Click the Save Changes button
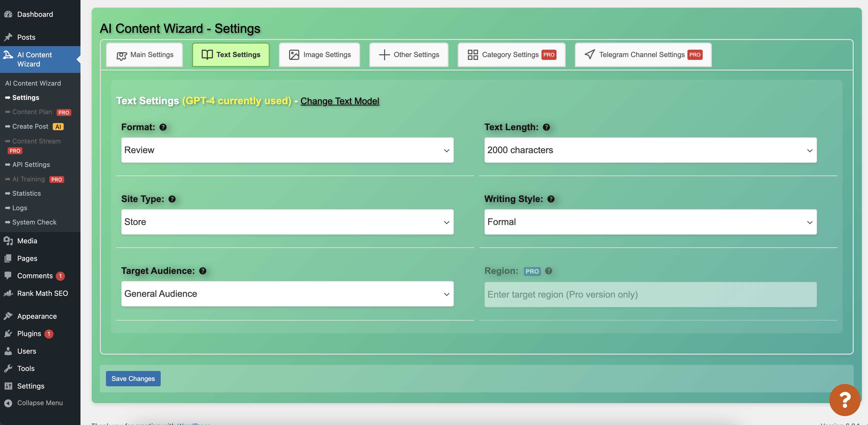 (133, 378)
